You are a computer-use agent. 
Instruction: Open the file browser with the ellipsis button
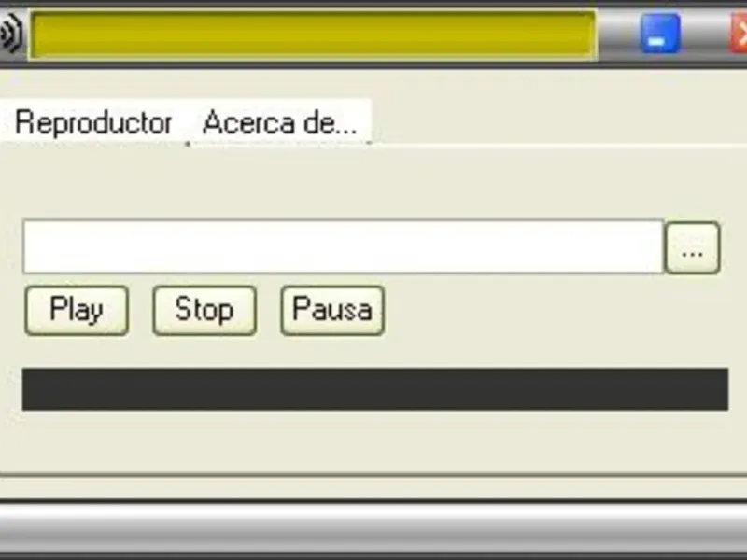click(692, 247)
